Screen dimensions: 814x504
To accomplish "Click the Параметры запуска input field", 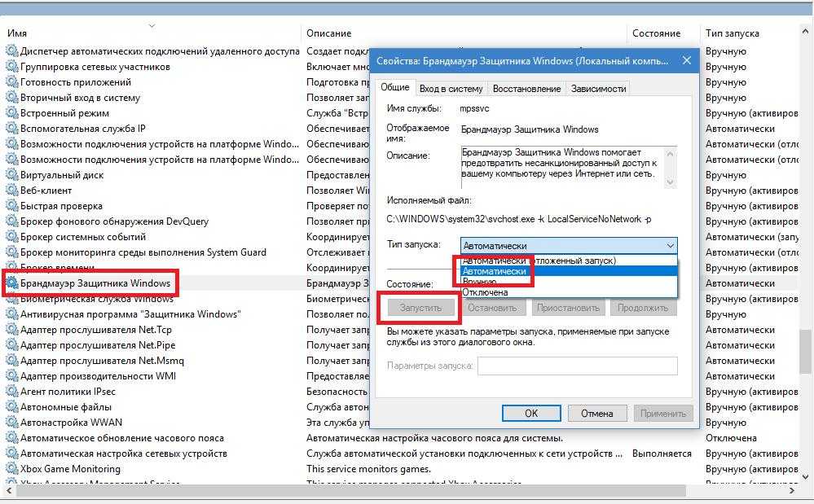I will [x=577, y=366].
